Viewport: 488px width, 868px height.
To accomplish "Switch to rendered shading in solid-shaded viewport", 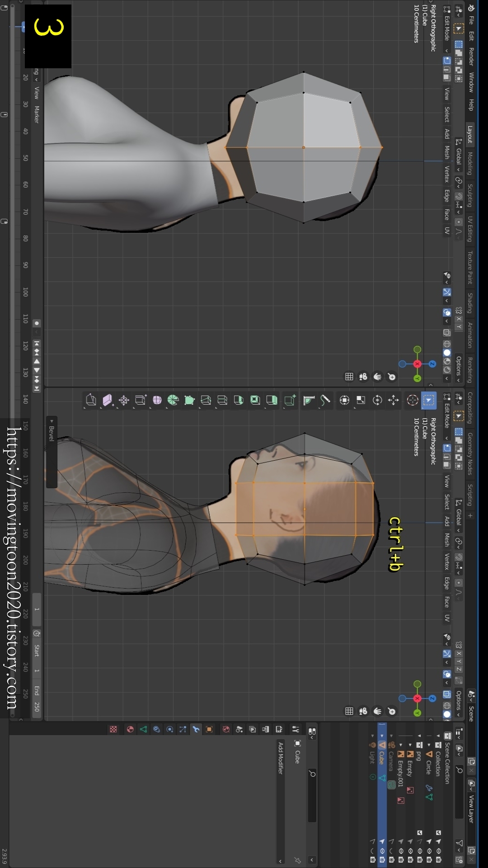I will pyautogui.click(x=447, y=369).
